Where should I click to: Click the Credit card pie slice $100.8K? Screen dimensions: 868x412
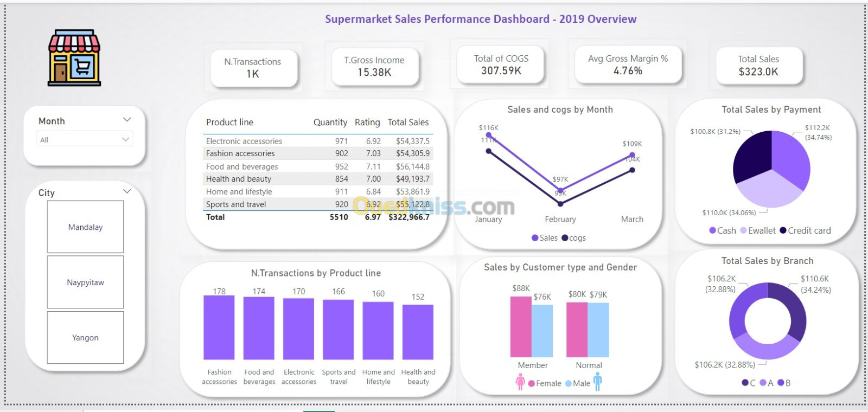click(x=752, y=155)
